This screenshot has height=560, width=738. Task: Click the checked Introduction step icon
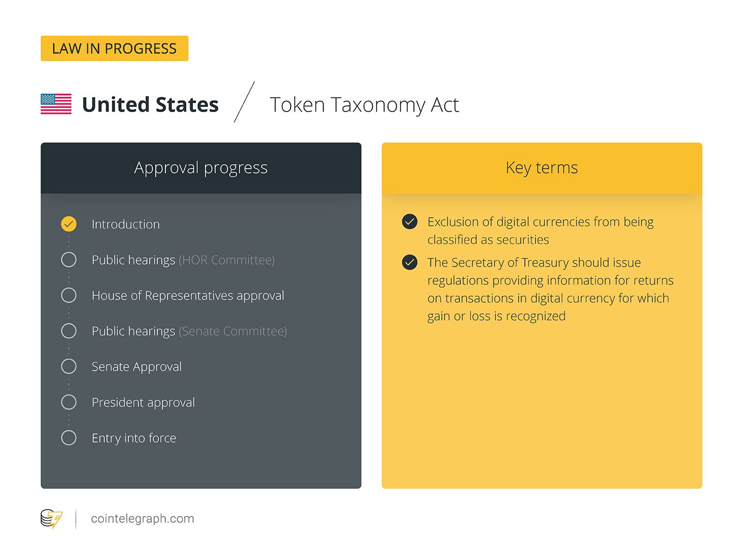(69, 224)
